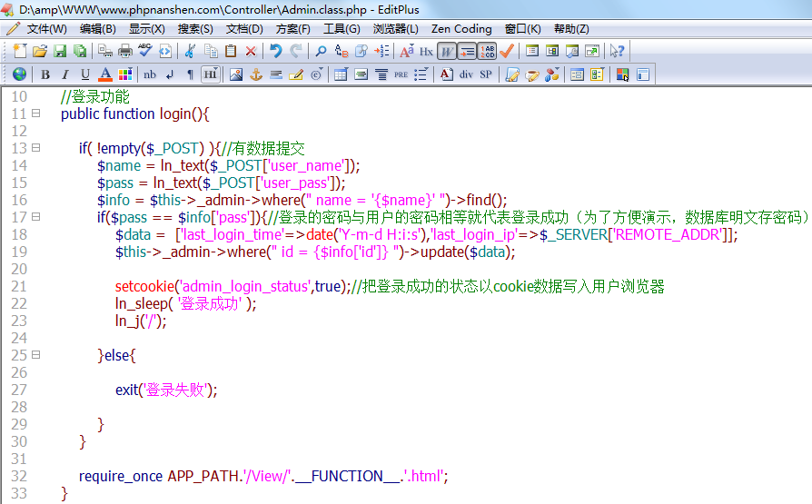The width and height of the screenshot is (812, 504).
Task: Collapse fold at line 11 login function
Action: coord(35,113)
